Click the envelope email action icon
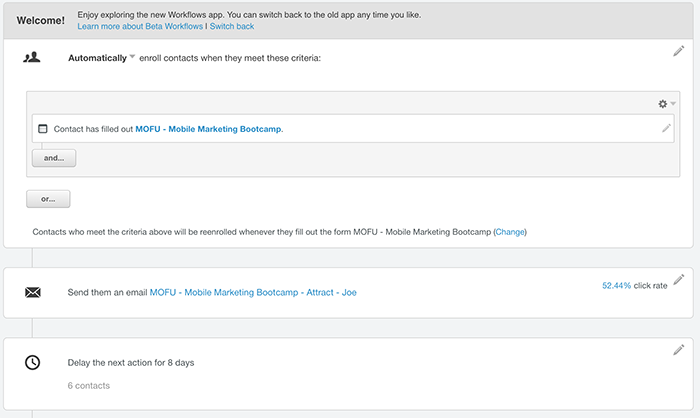This screenshot has width=700, height=418. coord(33,293)
